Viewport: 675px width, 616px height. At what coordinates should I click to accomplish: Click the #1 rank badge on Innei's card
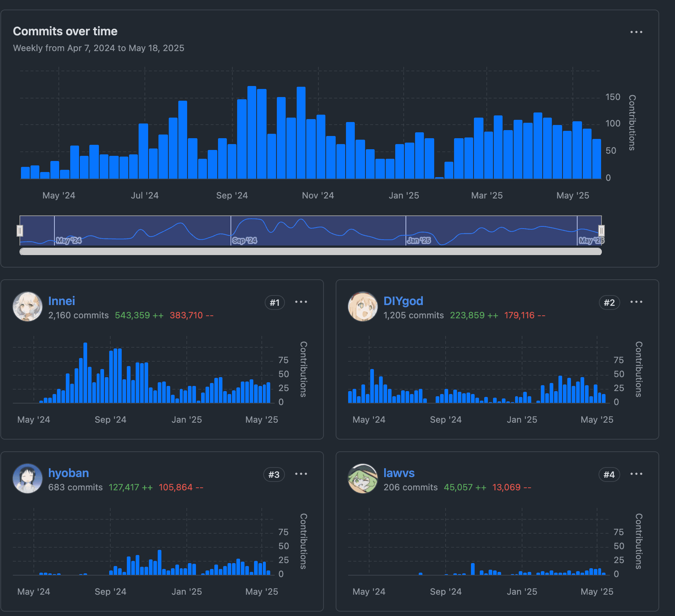coord(275,303)
